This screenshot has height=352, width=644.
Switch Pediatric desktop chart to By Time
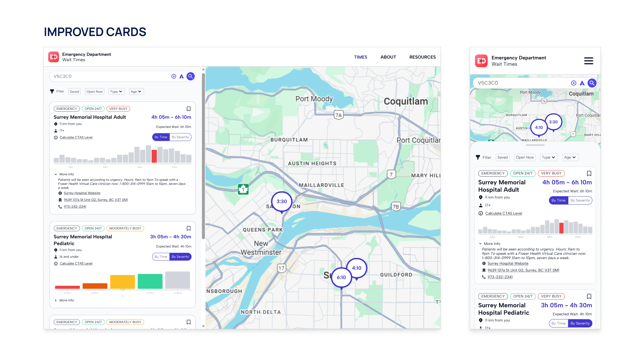(x=161, y=257)
